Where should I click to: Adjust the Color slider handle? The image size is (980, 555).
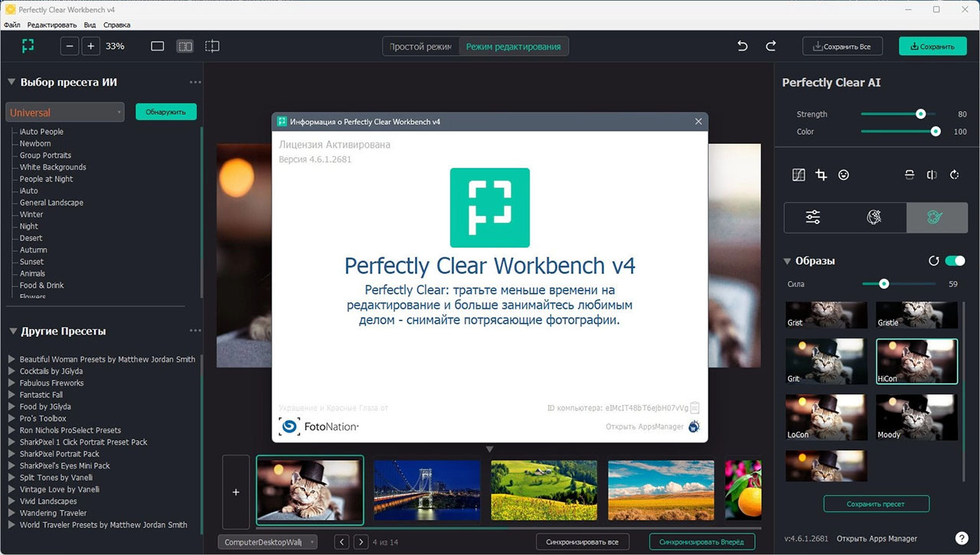(935, 132)
